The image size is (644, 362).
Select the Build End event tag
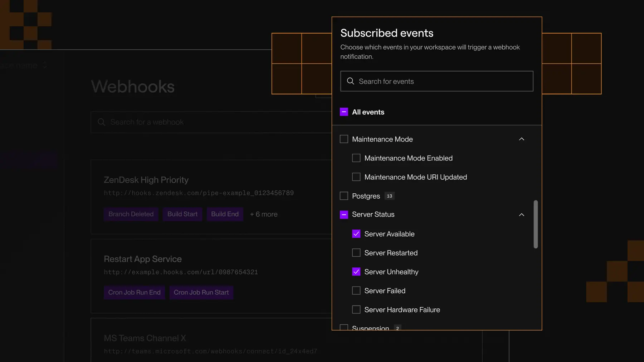[225, 214]
